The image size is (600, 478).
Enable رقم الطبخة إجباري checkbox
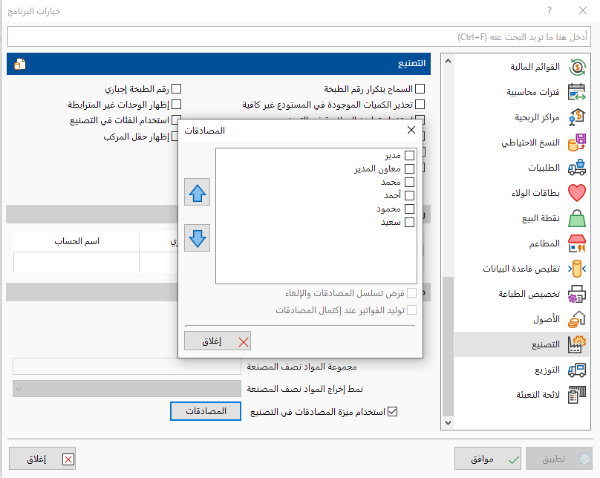point(176,89)
